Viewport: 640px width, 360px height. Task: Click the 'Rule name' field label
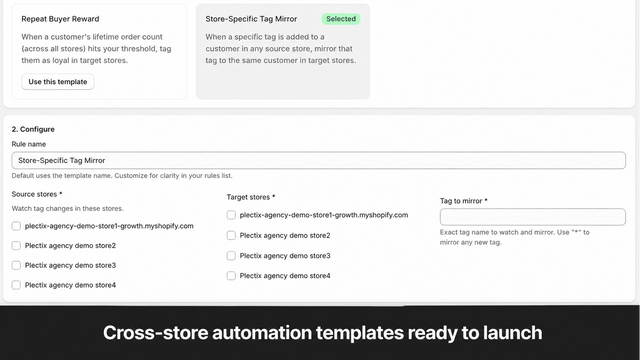[29, 144]
